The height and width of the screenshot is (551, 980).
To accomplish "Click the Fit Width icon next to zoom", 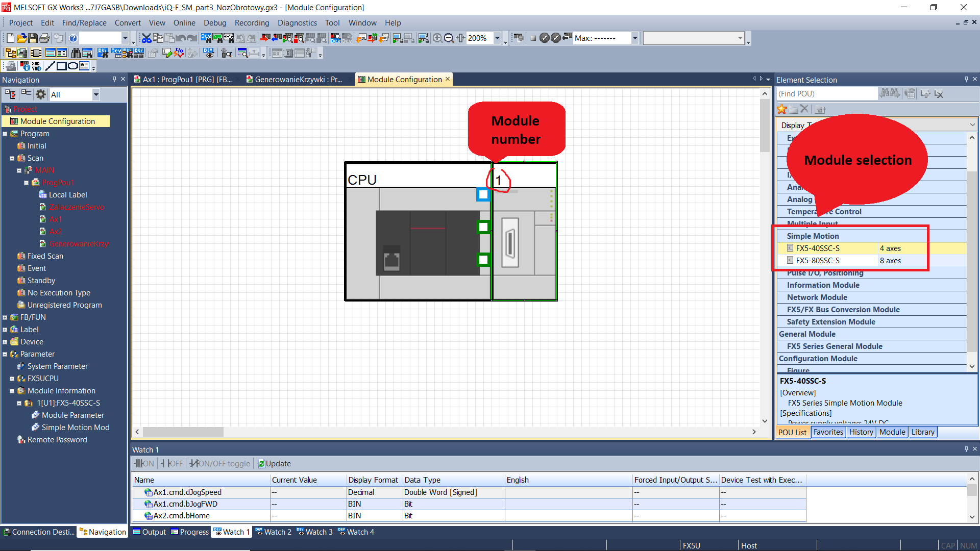I will click(x=461, y=38).
